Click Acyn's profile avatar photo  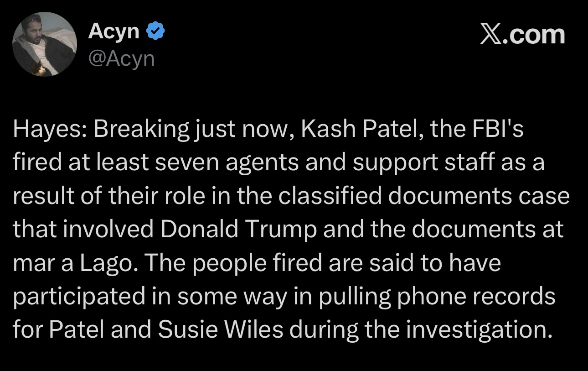[44, 44]
